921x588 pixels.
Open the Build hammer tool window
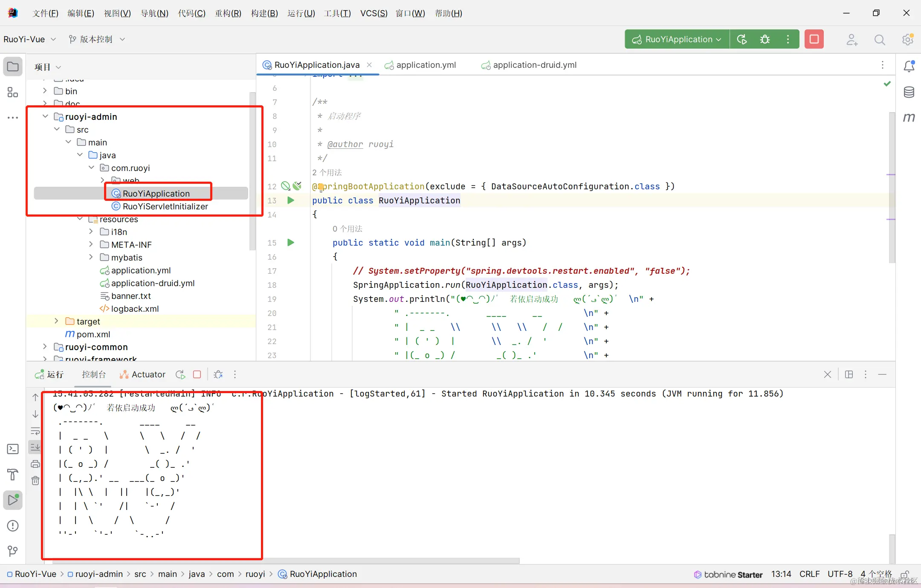tap(13, 474)
